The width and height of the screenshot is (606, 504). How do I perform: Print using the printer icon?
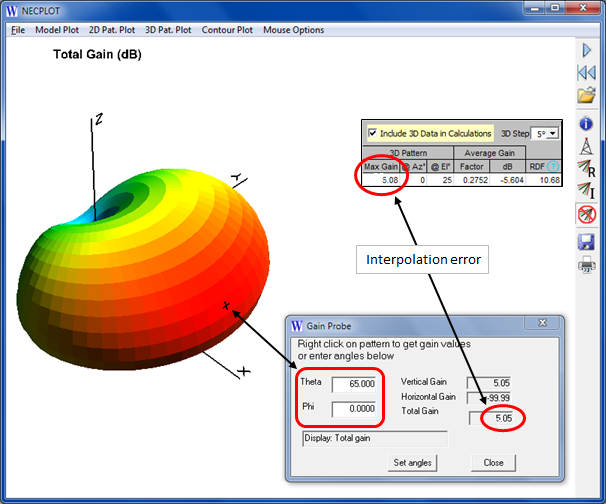point(587,264)
